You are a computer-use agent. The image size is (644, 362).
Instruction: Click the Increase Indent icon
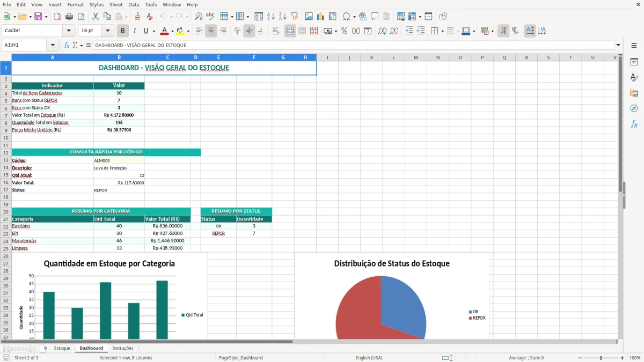(408, 31)
